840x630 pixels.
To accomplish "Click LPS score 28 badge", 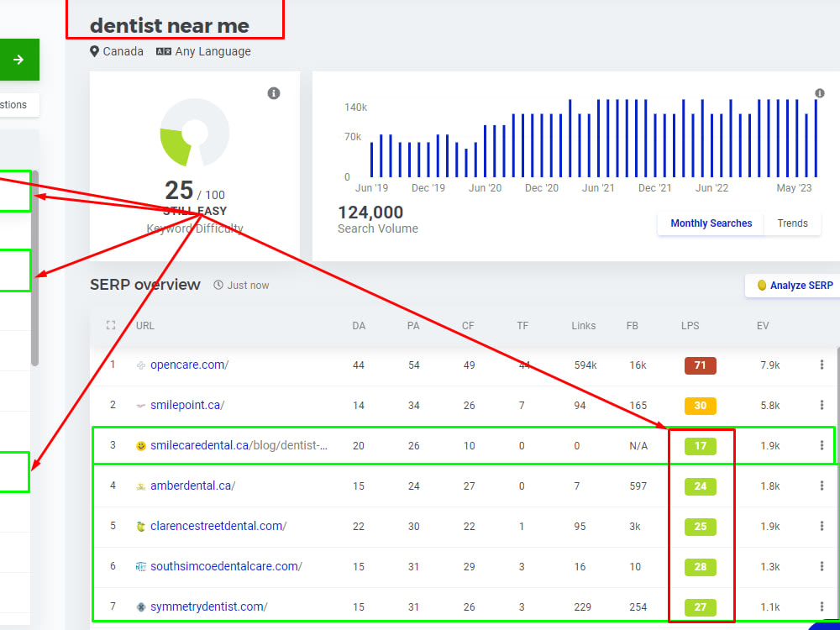I will pyautogui.click(x=701, y=567).
